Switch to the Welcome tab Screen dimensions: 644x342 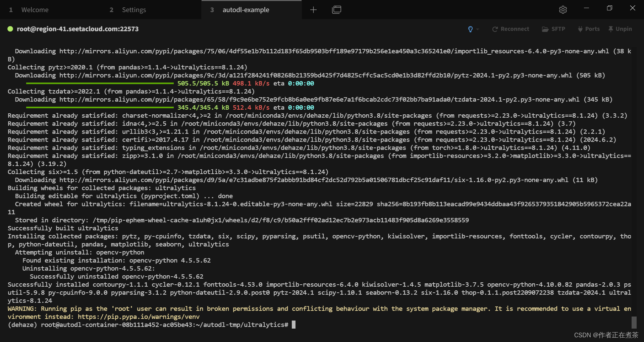tap(35, 10)
